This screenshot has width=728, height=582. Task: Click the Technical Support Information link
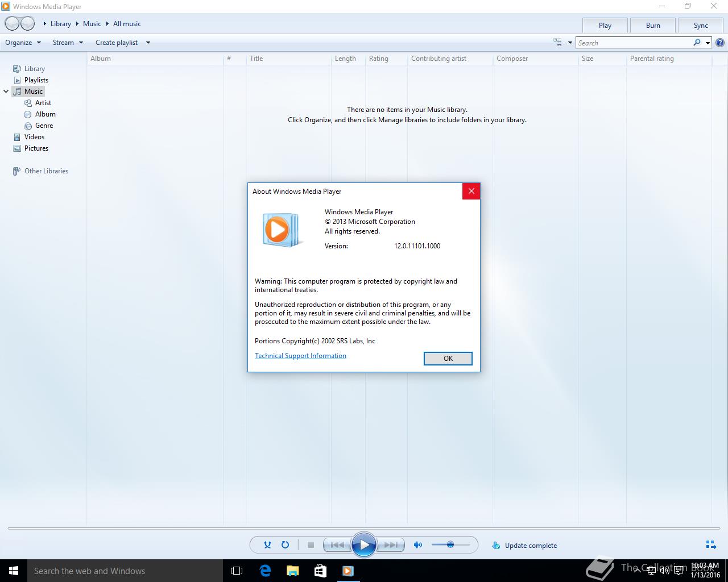pos(300,356)
